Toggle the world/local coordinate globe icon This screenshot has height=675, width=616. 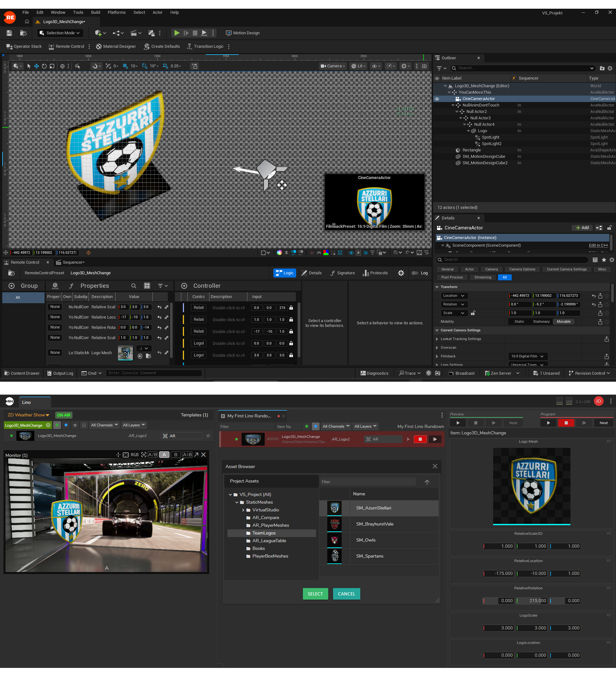(x=62, y=66)
